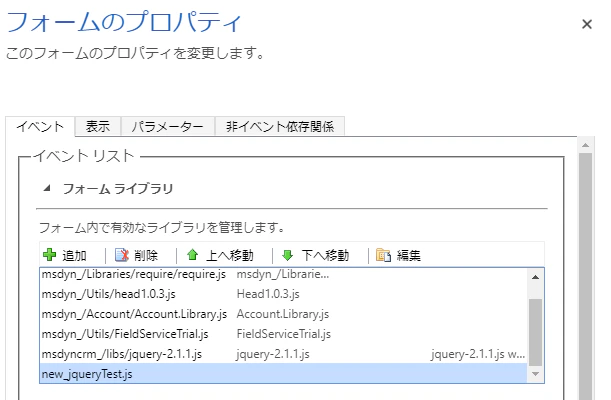Image resolution: width=611 pixels, height=400 pixels.
Task: Click library list scrollbar up arrow
Action: pos(535,277)
